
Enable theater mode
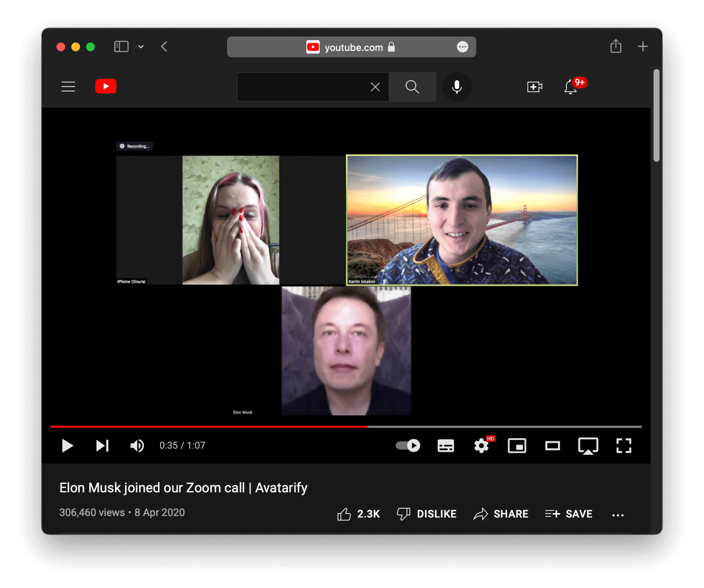tap(552, 446)
